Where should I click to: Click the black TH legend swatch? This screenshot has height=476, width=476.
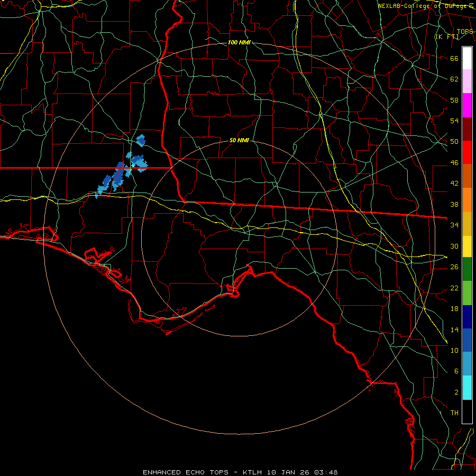[x=467, y=411]
